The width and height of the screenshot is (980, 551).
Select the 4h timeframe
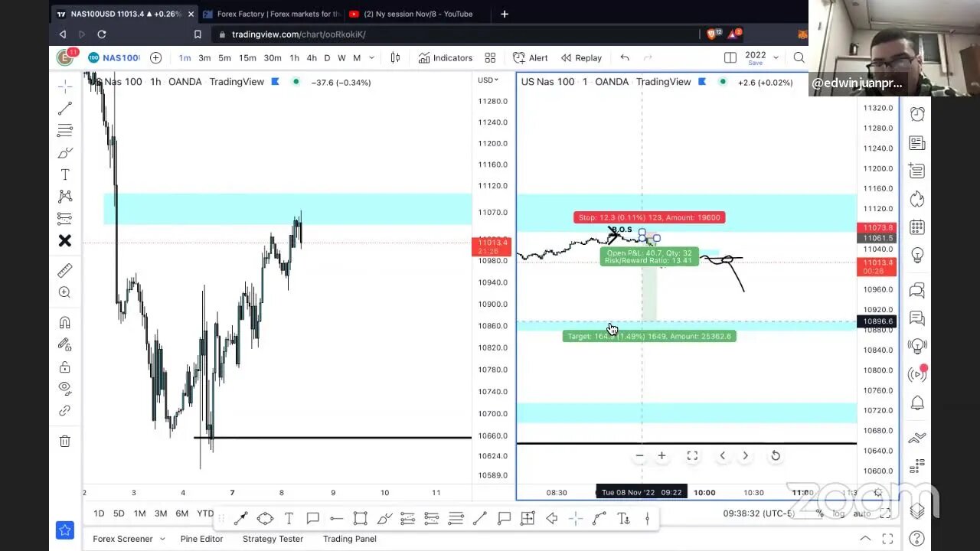click(312, 57)
